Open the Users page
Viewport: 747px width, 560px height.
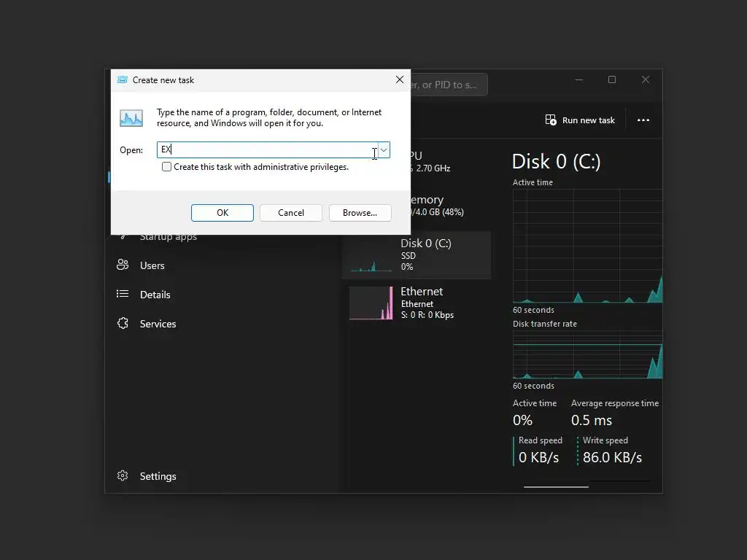click(x=152, y=265)
